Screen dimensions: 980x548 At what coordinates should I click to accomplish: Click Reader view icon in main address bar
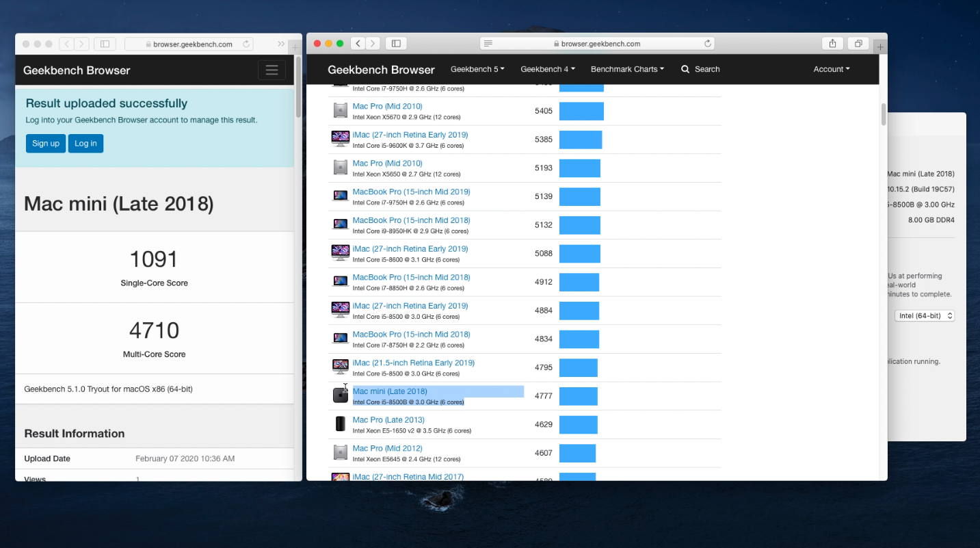[488, 44]
